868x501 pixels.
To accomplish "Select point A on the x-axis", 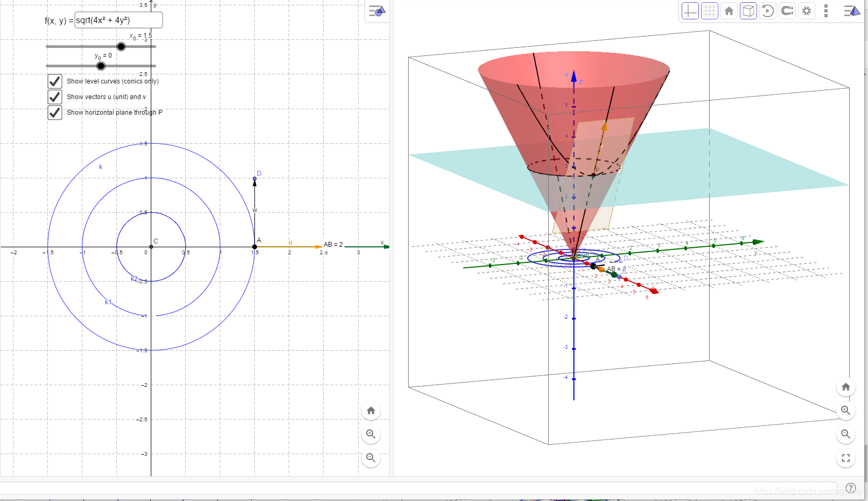I will [x=255, y=247].
